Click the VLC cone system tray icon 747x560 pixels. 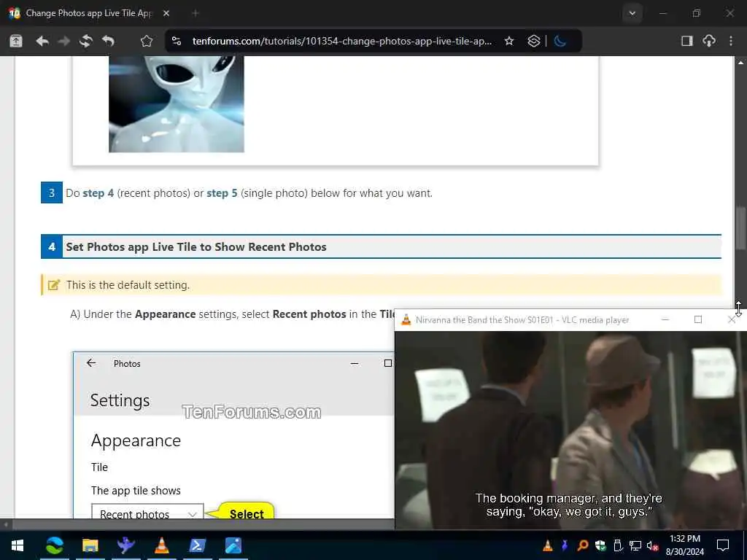(547, 545)
